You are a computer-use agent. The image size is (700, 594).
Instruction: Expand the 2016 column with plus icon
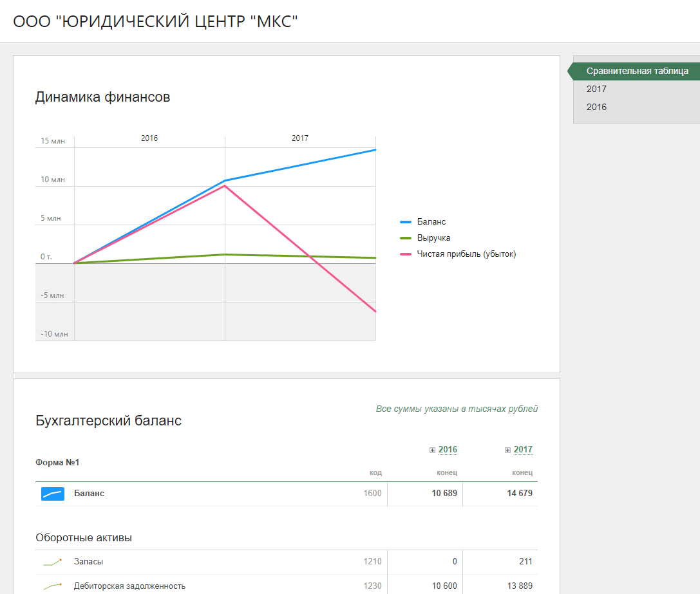point(432,450)
